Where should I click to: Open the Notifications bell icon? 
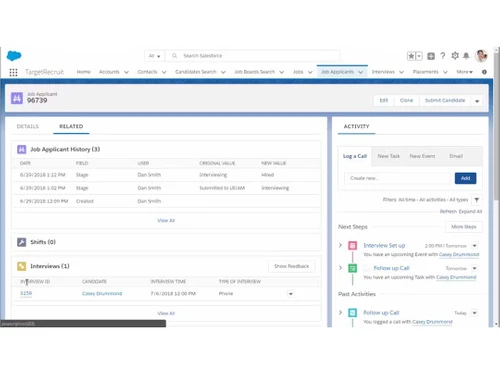coord(466,56)
